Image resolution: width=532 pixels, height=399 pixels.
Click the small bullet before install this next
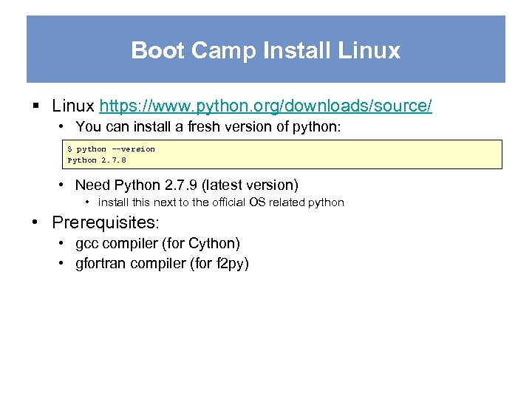click(x=87, y=202)
